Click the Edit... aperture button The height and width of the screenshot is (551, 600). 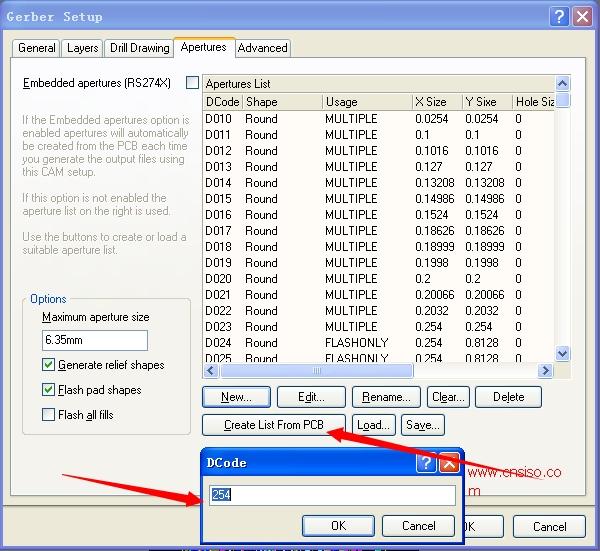coord(311,397)
